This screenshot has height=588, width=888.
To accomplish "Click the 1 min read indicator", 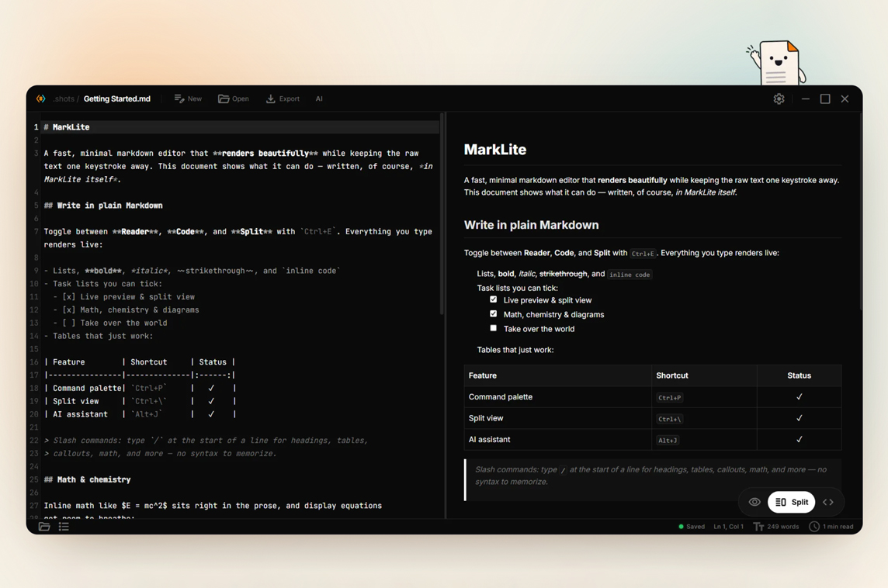I will point(831,526).
